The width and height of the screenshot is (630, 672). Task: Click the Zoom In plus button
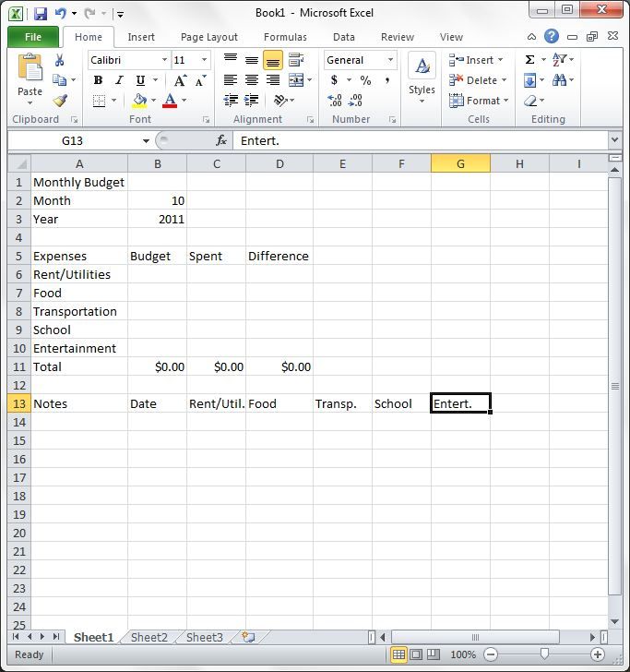(598, 654)
